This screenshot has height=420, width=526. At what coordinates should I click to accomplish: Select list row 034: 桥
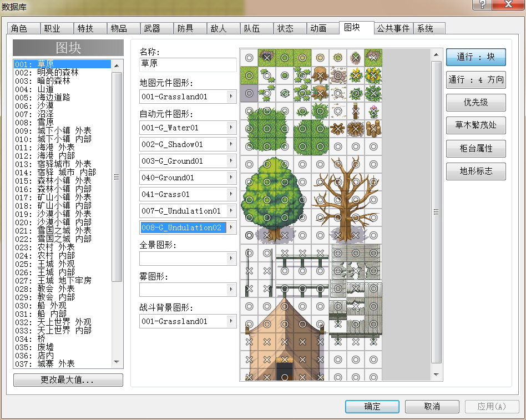coord(62,339)
